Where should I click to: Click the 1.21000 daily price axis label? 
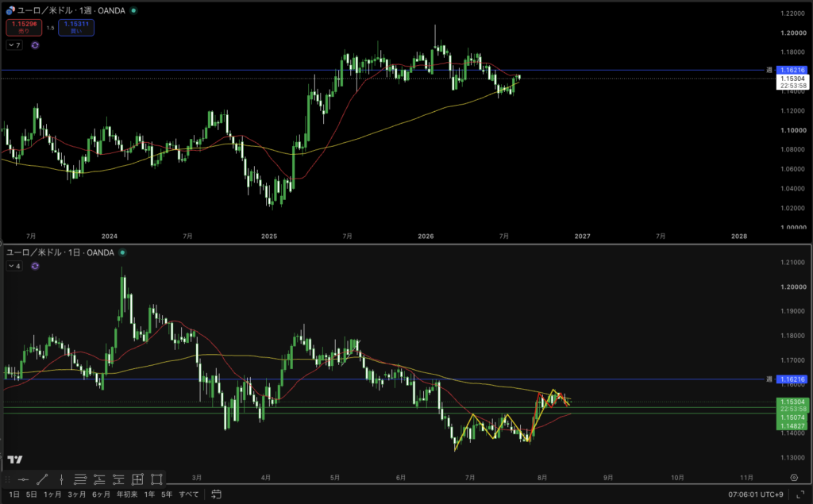point(793,263)
